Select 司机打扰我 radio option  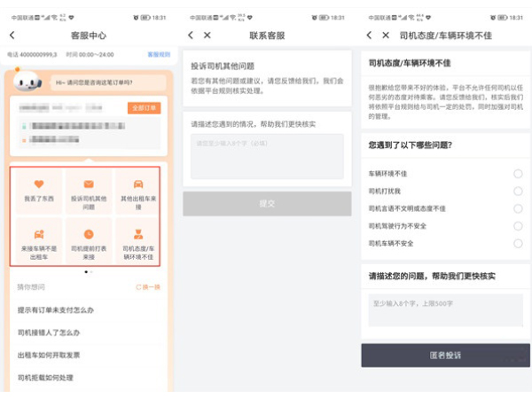(x=518, y=191)
